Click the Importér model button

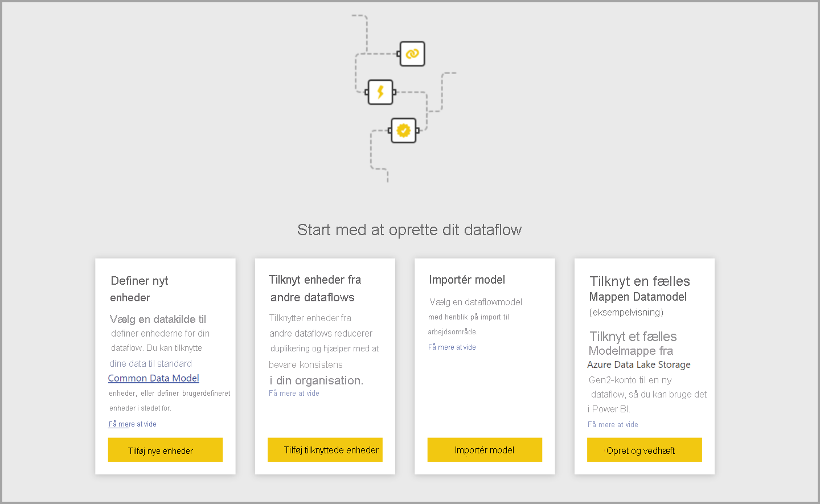[485, 450]
